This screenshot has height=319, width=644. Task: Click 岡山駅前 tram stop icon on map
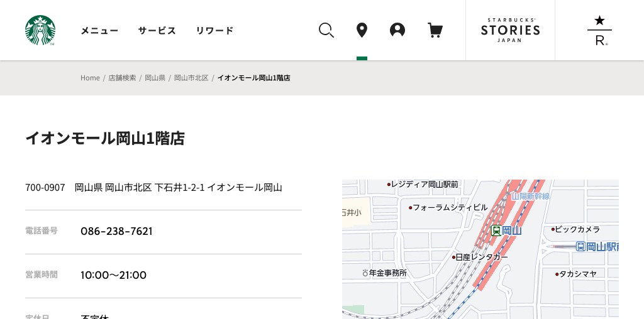pyautogui.click(x=580, y=246)
